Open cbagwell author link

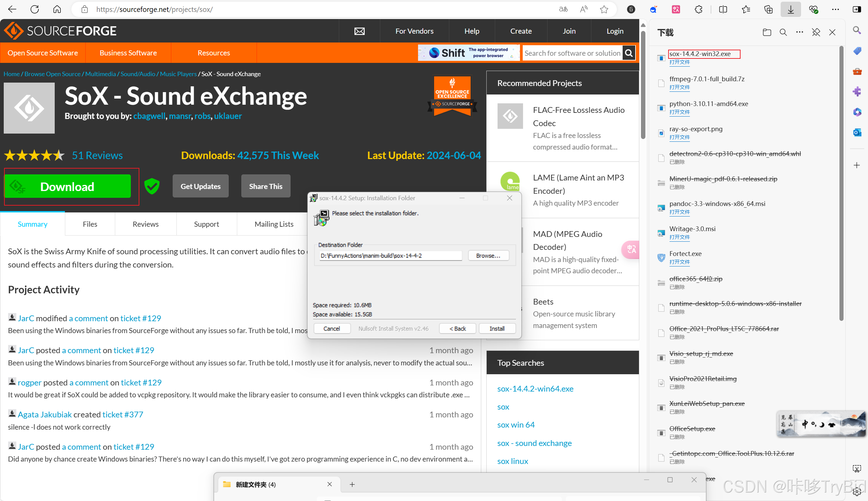(149, 116)
